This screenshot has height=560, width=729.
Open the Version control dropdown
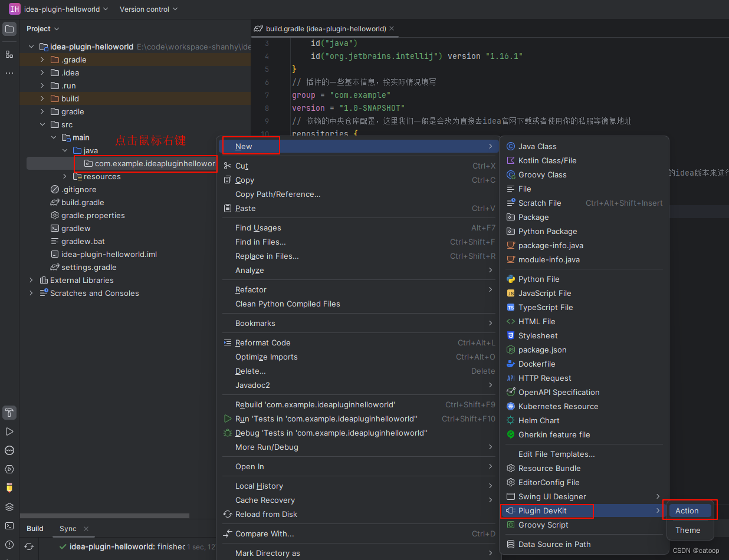(x=149, y=9)
